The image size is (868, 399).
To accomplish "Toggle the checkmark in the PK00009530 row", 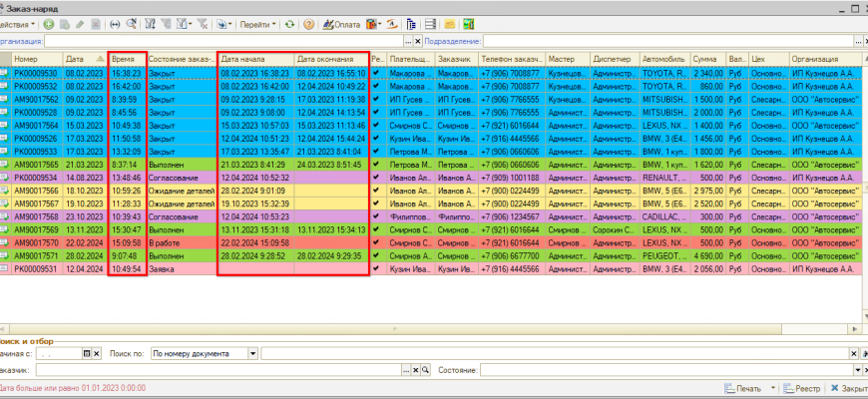I will [x=376, y=73].
